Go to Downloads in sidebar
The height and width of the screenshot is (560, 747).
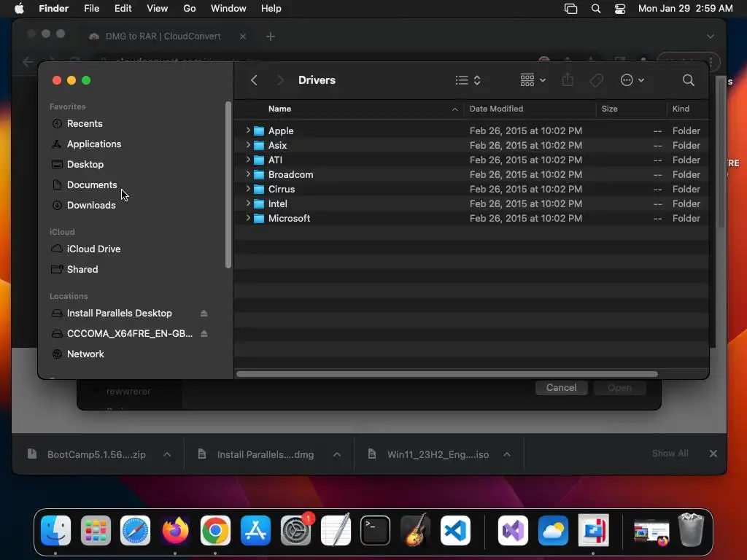point(91,205)
